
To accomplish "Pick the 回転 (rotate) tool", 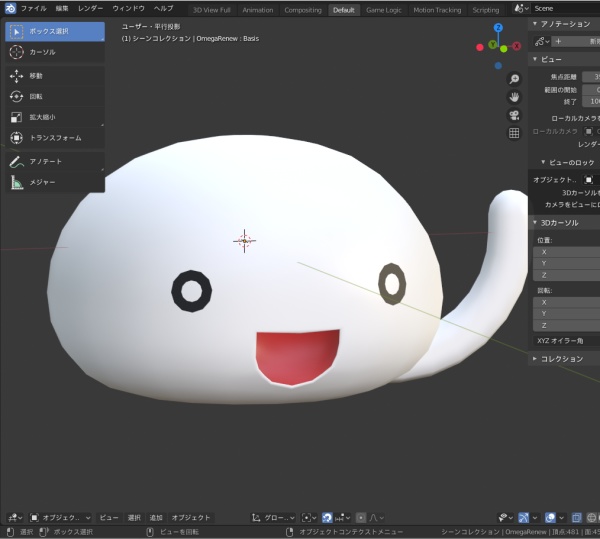I will click(x=55, y=96).
